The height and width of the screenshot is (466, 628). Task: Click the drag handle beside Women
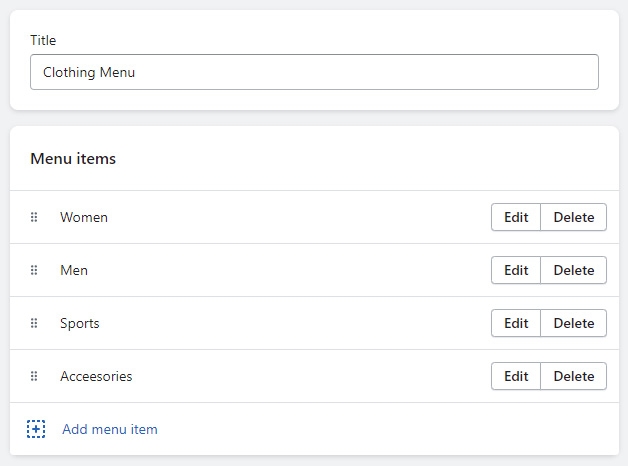tap(34, 217)
